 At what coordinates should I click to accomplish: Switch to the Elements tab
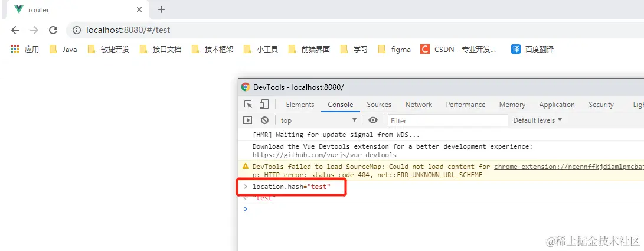tap(300, 105)
